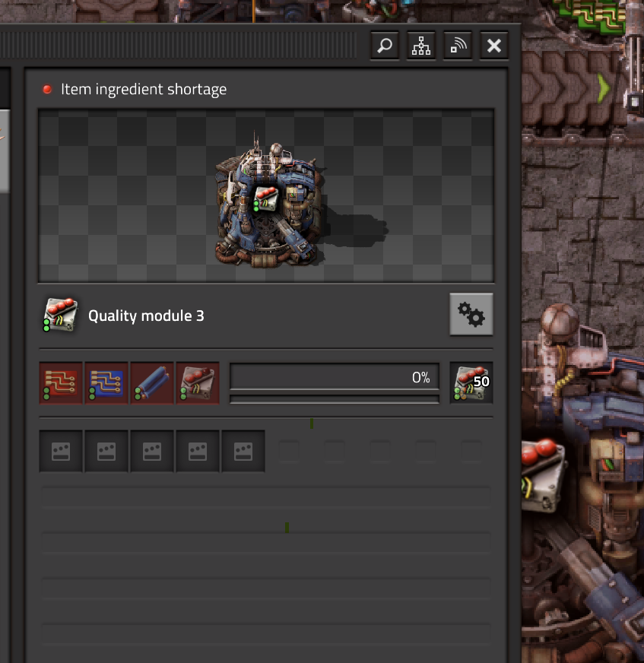
Task: Click the recipe icon overlaid on machine preview
Action: coord(266,198)
